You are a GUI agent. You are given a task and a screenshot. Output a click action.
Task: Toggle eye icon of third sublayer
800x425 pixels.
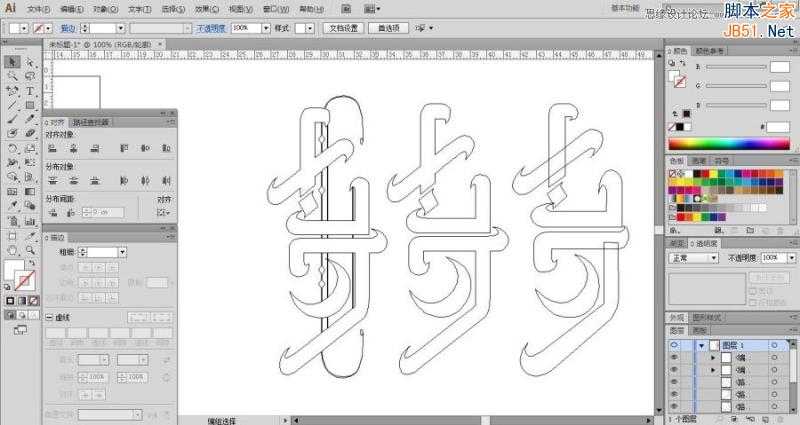(x=674, y=382)
